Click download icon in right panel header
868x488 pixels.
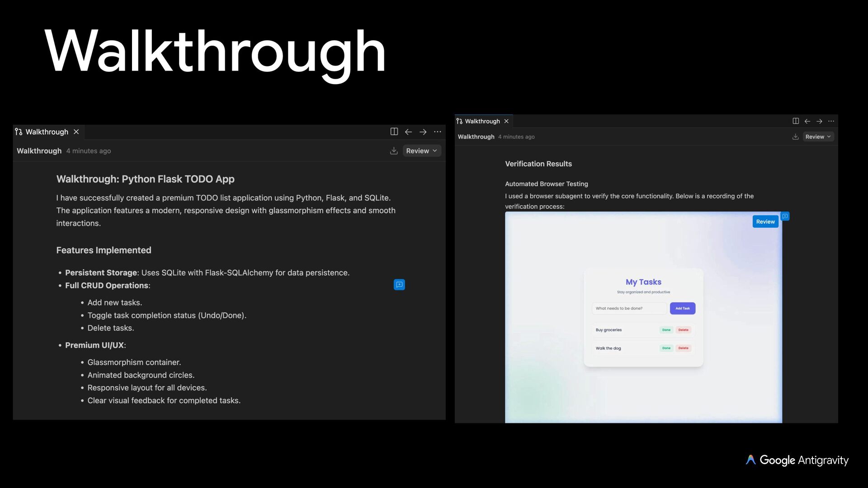click(795, 137)
